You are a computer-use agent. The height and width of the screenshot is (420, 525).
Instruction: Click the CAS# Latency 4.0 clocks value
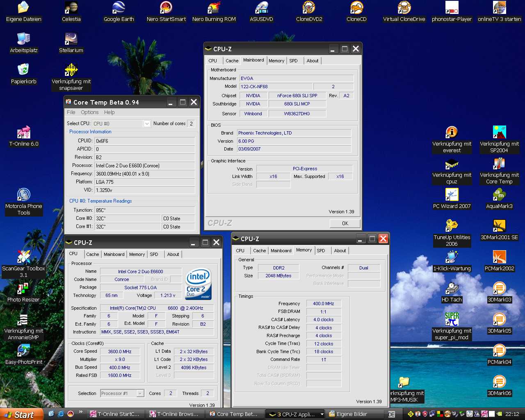[x=324, y=320]
